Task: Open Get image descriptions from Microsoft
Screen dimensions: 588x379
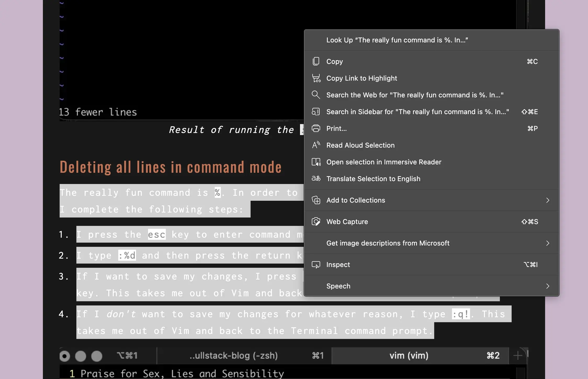Action: pos(432,243)
